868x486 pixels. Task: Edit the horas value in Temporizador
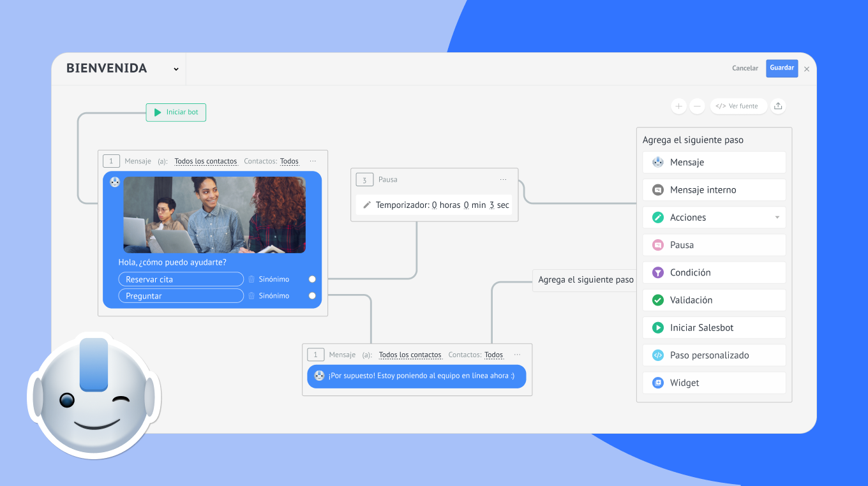pos(435,205)
